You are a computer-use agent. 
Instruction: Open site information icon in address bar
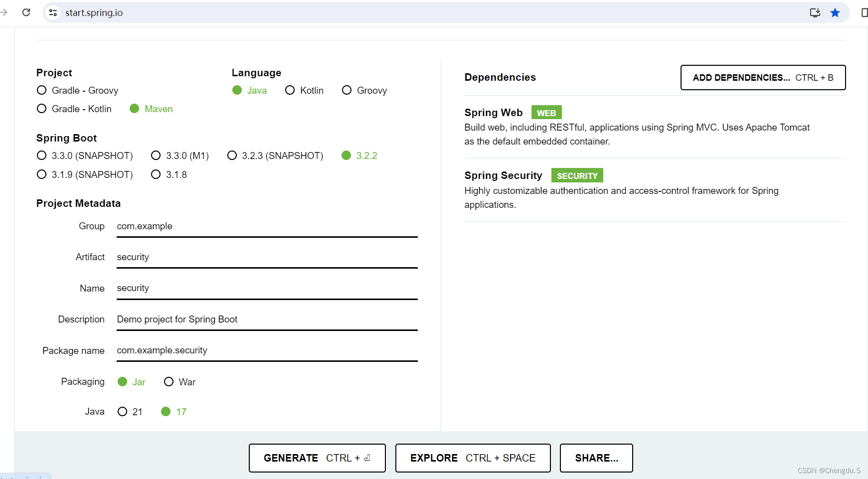point(53,12)
